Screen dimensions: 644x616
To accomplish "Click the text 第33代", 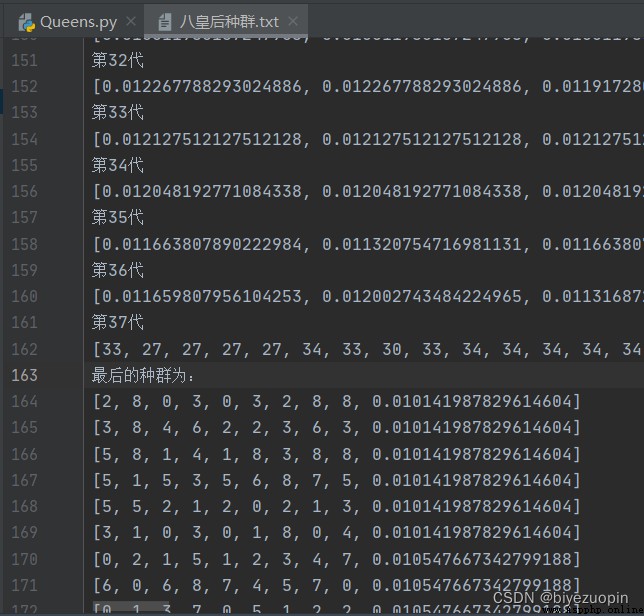I will click(x=117, y=112).
